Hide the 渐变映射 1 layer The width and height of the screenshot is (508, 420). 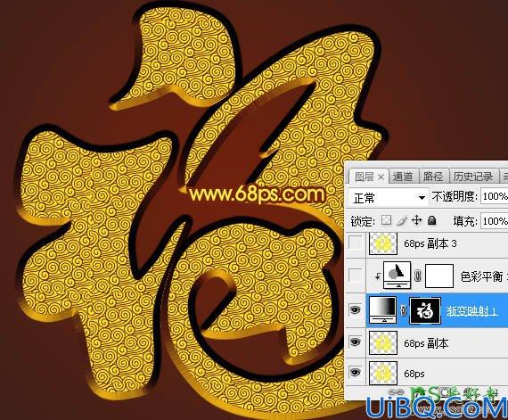click(356, 310)
